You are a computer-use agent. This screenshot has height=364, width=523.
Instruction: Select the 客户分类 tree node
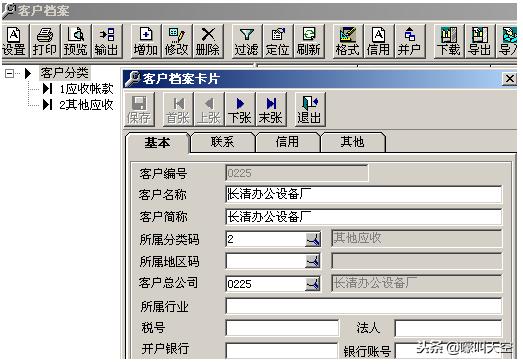pos(64,72)
